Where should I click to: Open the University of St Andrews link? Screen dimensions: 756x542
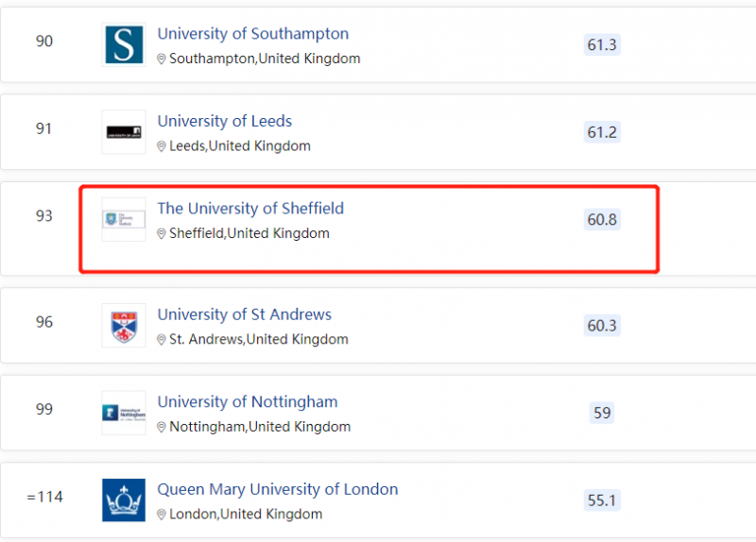(x=245, y=314)
